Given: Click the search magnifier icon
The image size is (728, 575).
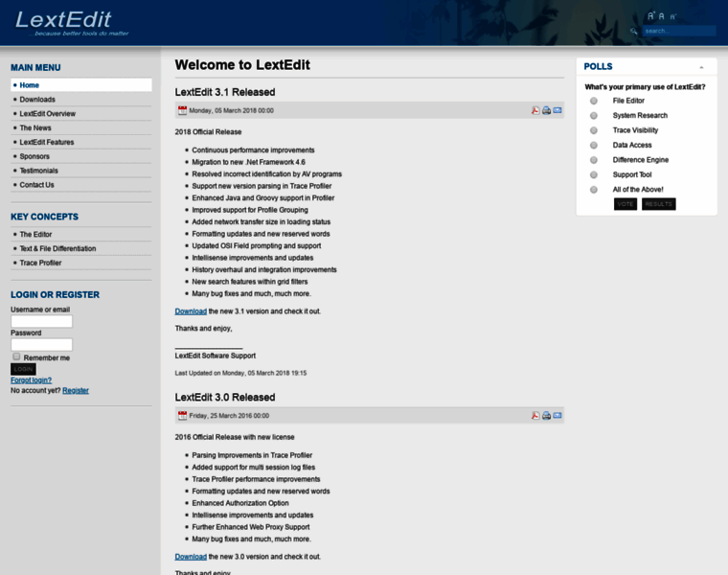Looking at the screenshot, I should click(634, 31).
